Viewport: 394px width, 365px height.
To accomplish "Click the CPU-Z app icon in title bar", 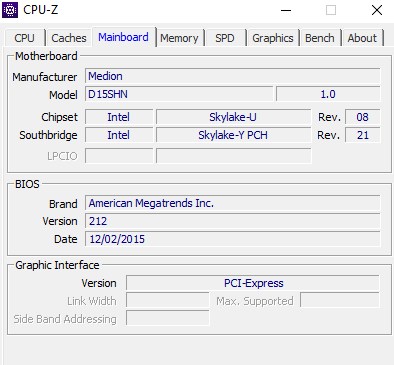I will click(x=10, y=10).
